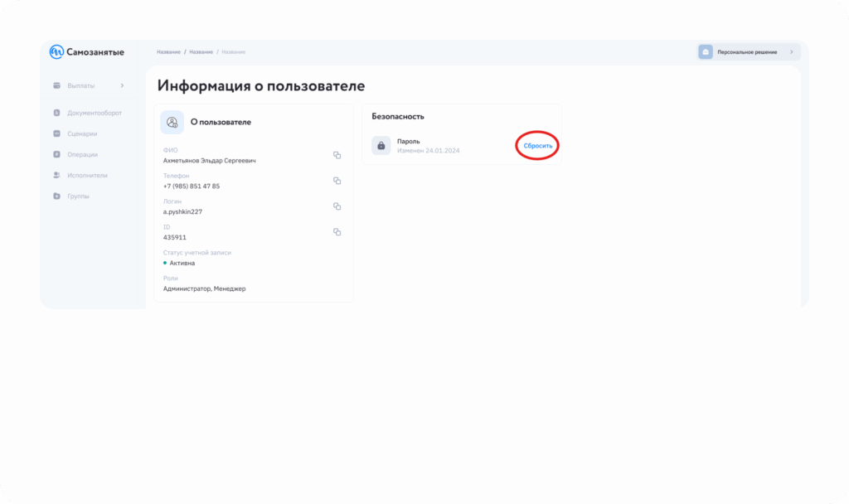Select Исполнители in the sidebar
849x504 pixels.
click(87, 175)
